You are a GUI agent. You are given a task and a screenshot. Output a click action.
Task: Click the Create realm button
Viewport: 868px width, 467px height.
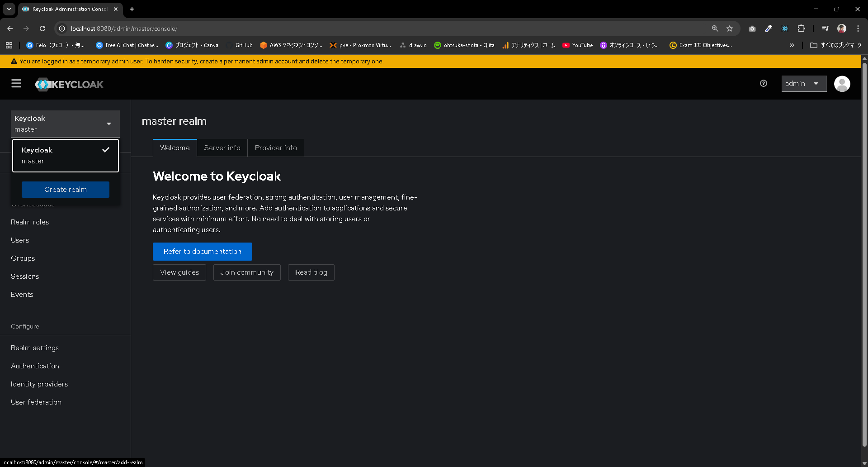coord(66,190)
